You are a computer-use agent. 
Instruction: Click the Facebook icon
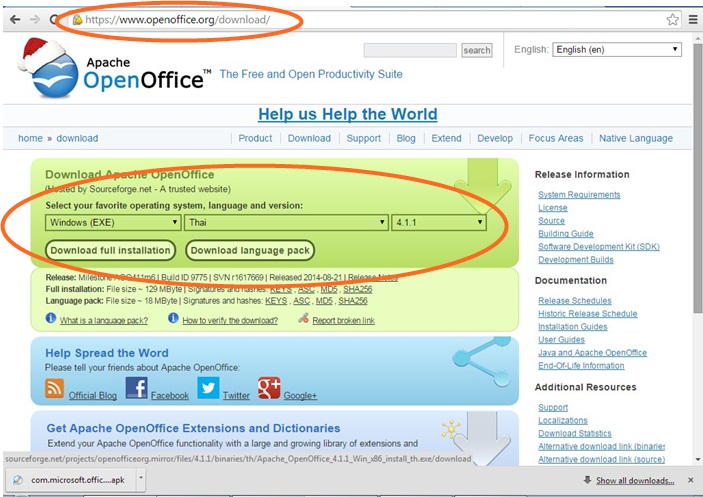(x=136, y=388)
